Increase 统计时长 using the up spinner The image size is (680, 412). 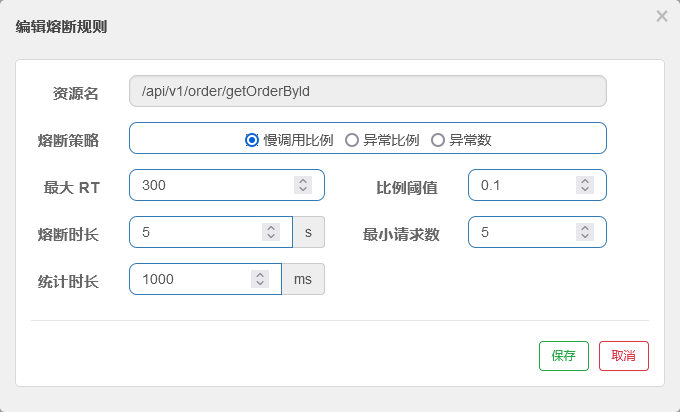pyautogui.click(x=260, y=275)
